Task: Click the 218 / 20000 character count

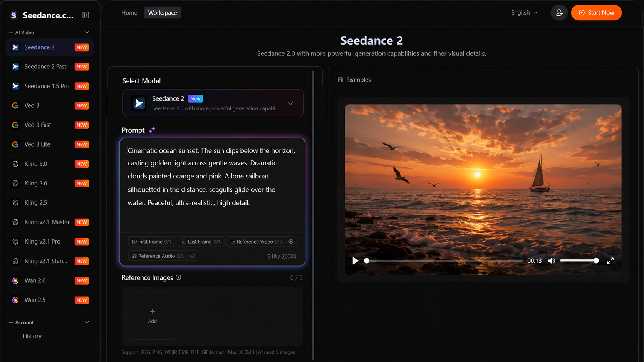Action: (x=282, y=256)
